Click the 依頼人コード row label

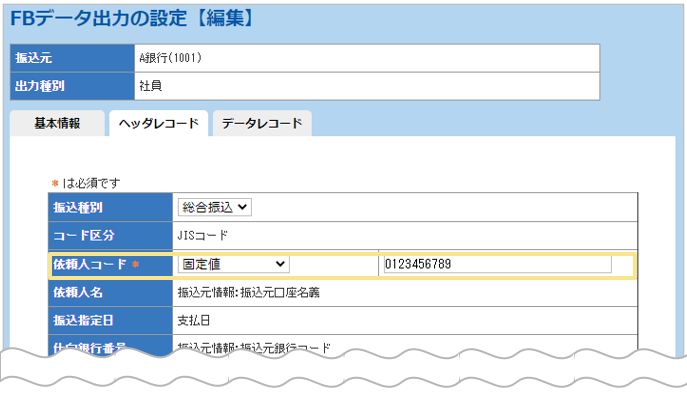click(x=90, y=264)
